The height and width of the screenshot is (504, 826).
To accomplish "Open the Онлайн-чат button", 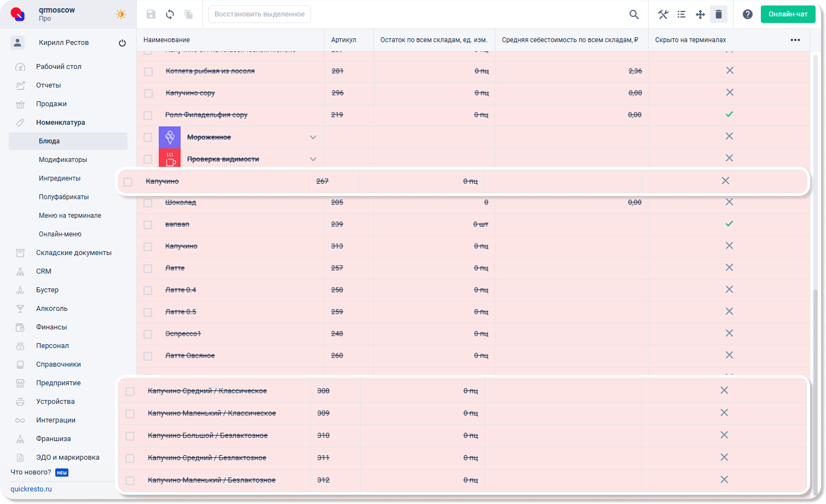I will point(788,14).
